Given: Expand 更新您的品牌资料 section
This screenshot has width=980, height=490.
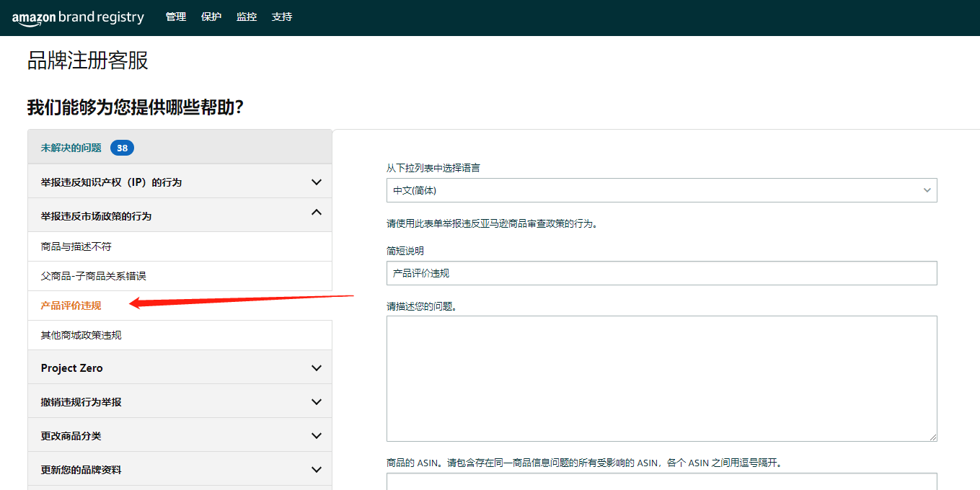Looking at the screenshot, I should coord(180,469).
